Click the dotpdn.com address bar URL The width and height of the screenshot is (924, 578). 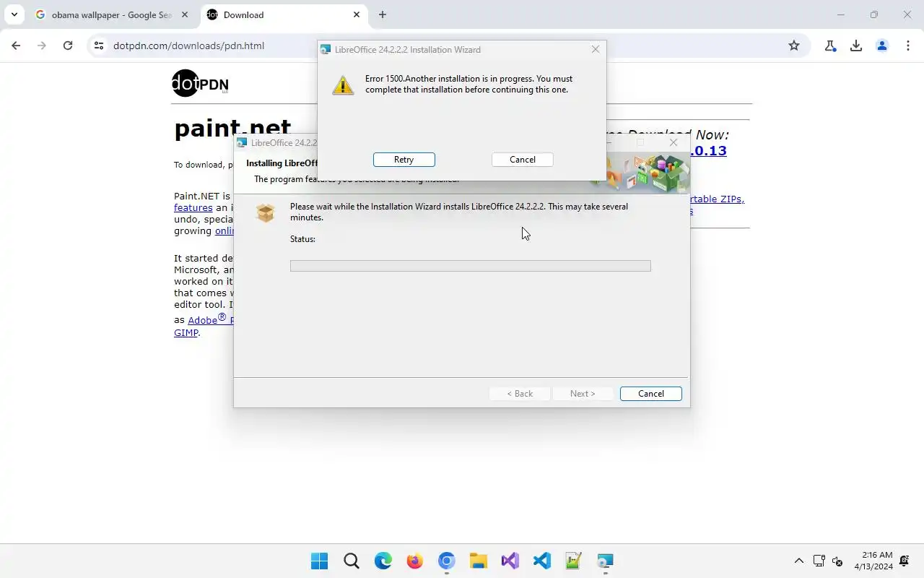click(x=188, y=46)
